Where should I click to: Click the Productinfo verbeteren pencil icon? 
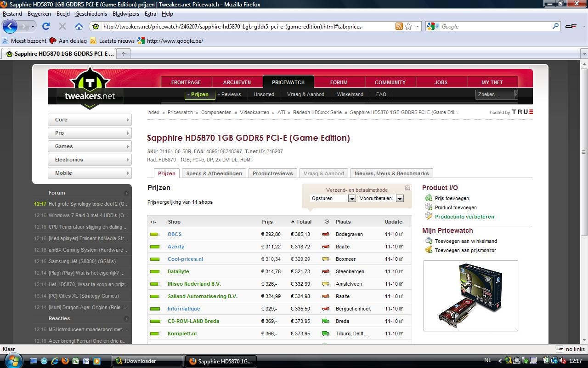(x=429, y=216)
